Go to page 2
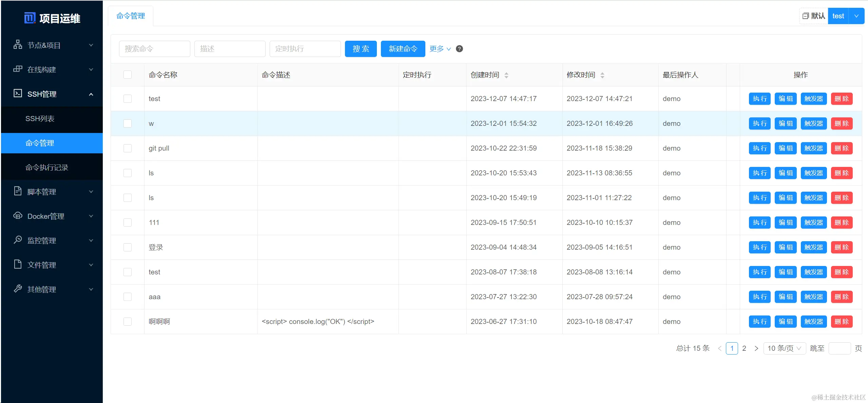The height and width of the screenshot is (403, 868). [744, 348]
